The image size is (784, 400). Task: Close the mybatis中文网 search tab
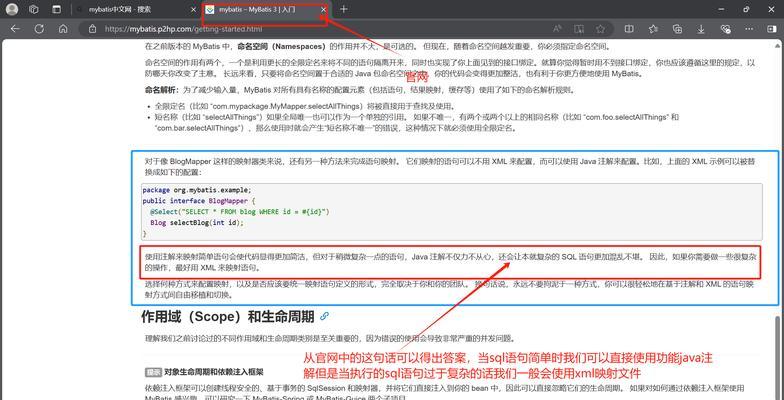[x=194, y=10]
